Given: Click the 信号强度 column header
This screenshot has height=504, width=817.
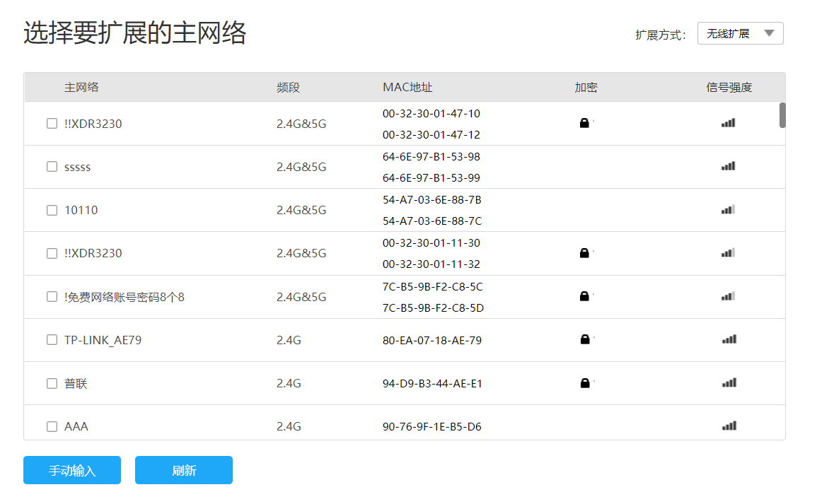Looking at the screenshot, I should pos(729,88).
